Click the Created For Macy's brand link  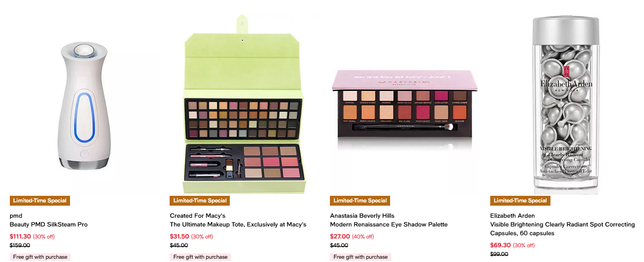pos(198,216)
